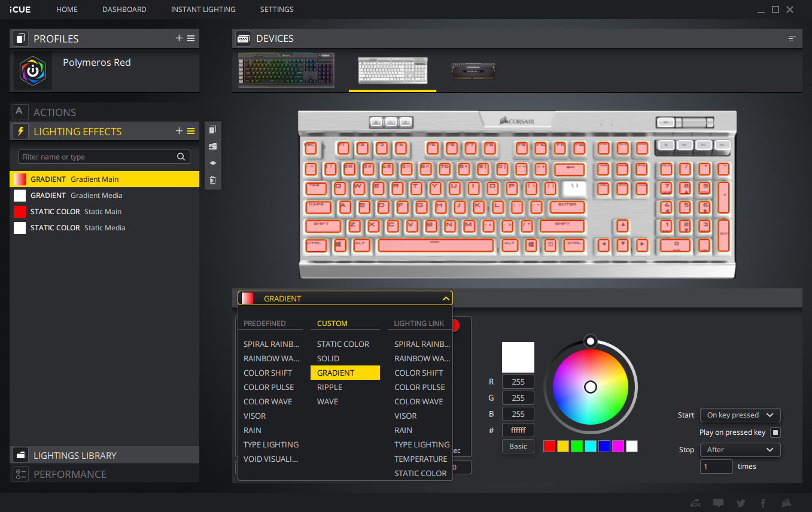812x512 pixels.
Task: Click the Twitter icon in the status bar
Action: click(x=741, y=503)
